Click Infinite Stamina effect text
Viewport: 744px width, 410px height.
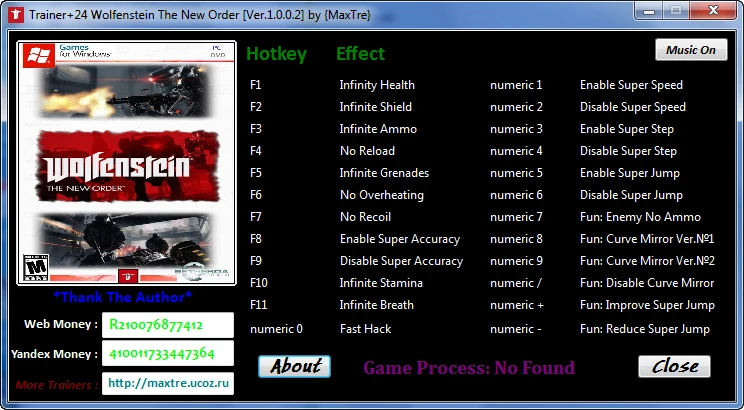[381, 283]
